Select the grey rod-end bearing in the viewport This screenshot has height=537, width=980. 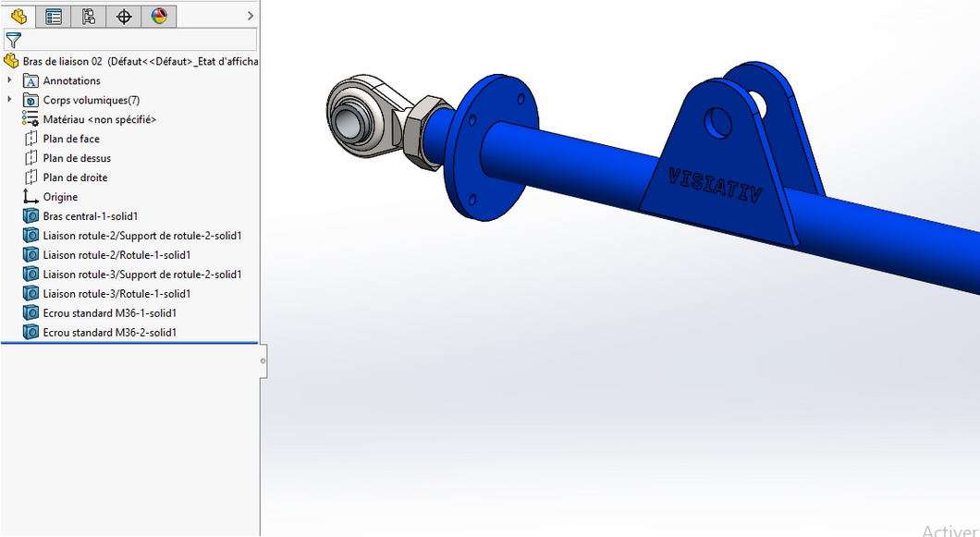(x=365, y=116)
